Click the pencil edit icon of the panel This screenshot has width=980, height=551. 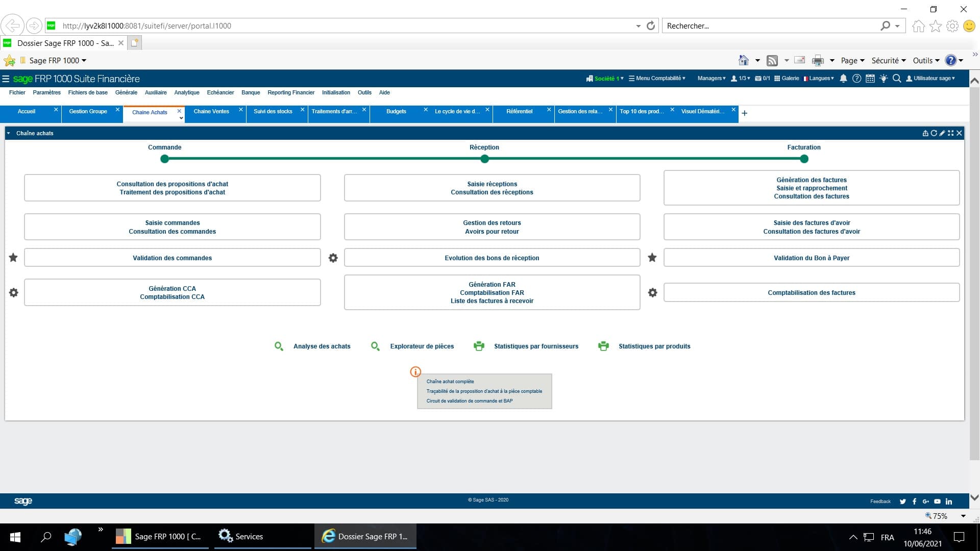point(942,133)
